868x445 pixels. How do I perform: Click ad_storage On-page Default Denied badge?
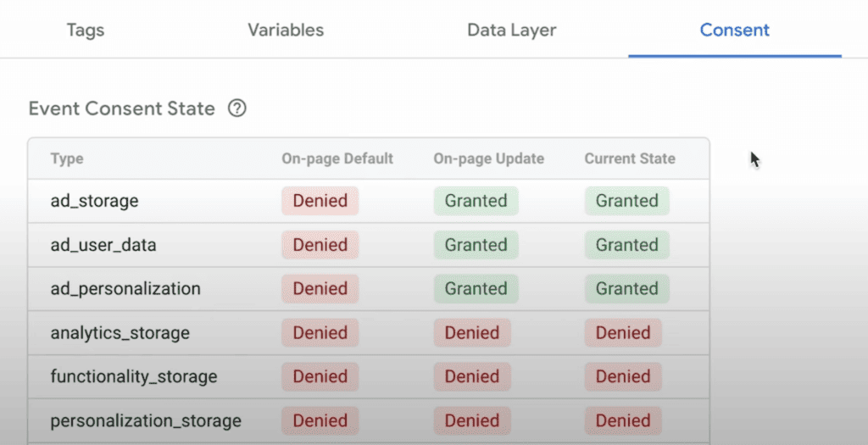click(320, 201)
